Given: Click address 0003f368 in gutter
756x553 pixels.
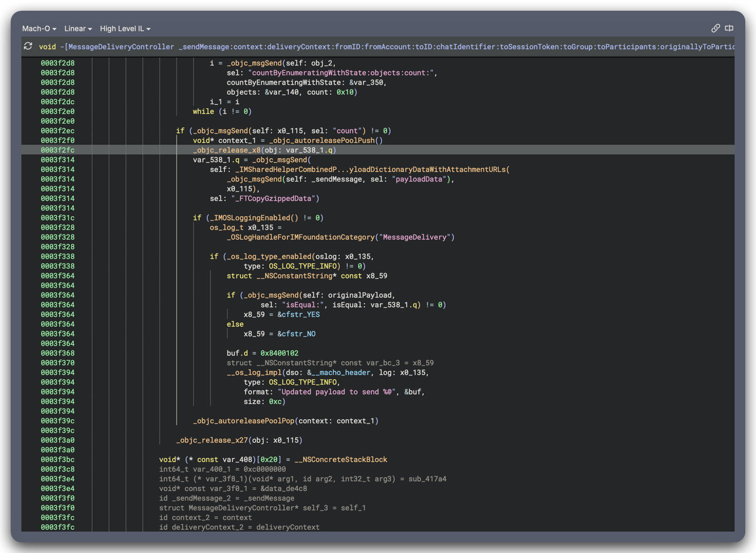Looking at the screenshot, I should pos(57,353).
